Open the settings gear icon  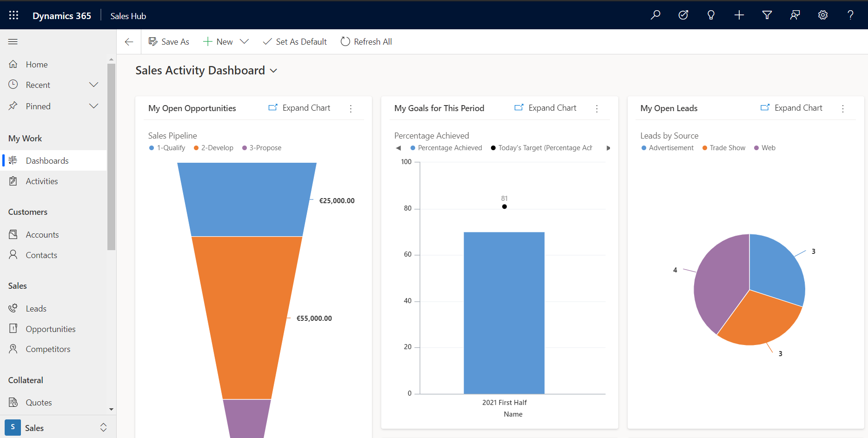click(x=823, y=15)
